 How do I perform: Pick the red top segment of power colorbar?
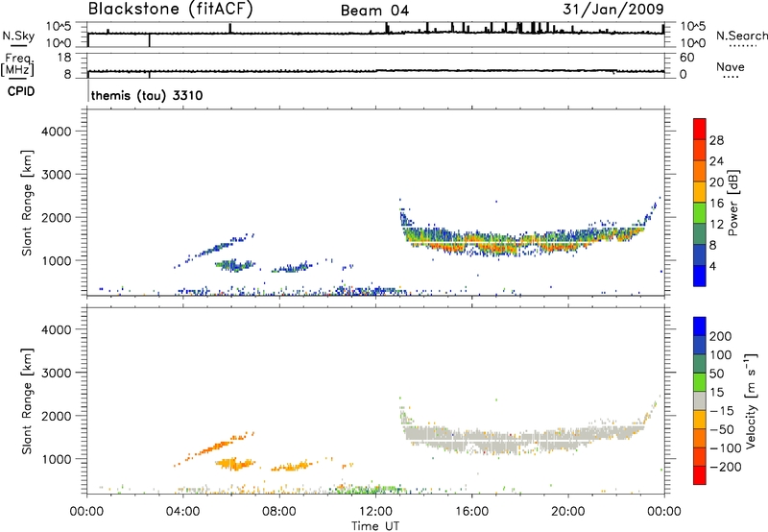pyautogui.click(x=700, y=129)
